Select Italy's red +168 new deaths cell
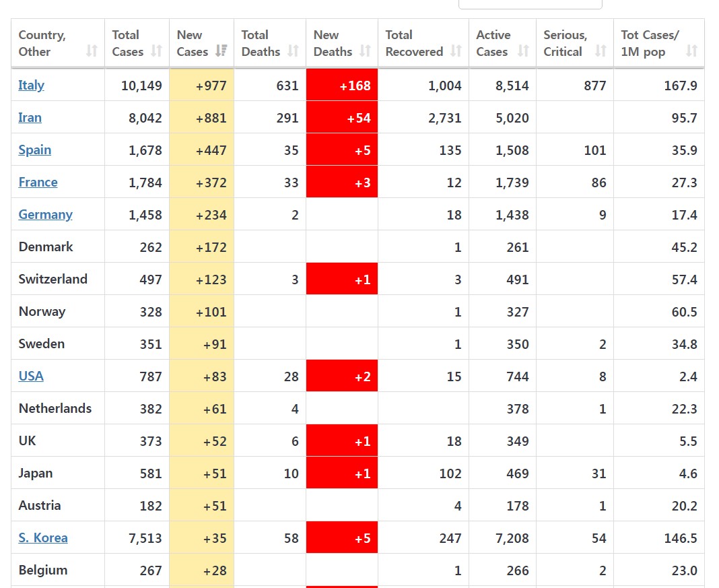 pyautogui.click(x=342, y=85)
